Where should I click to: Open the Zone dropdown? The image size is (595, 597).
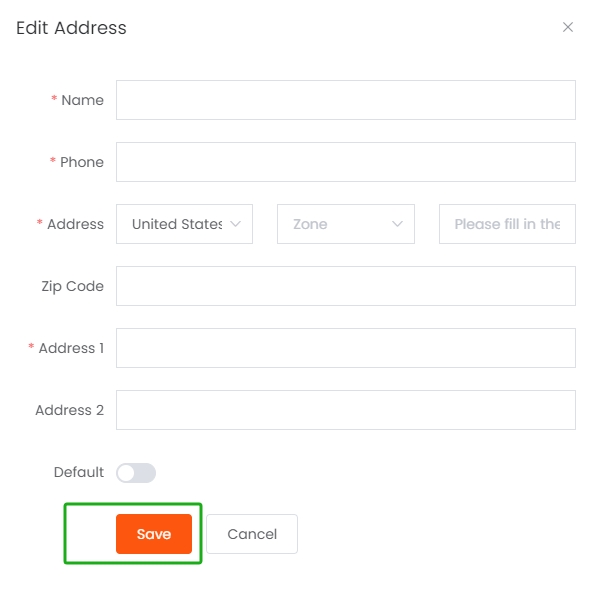[x=346, y=224]
